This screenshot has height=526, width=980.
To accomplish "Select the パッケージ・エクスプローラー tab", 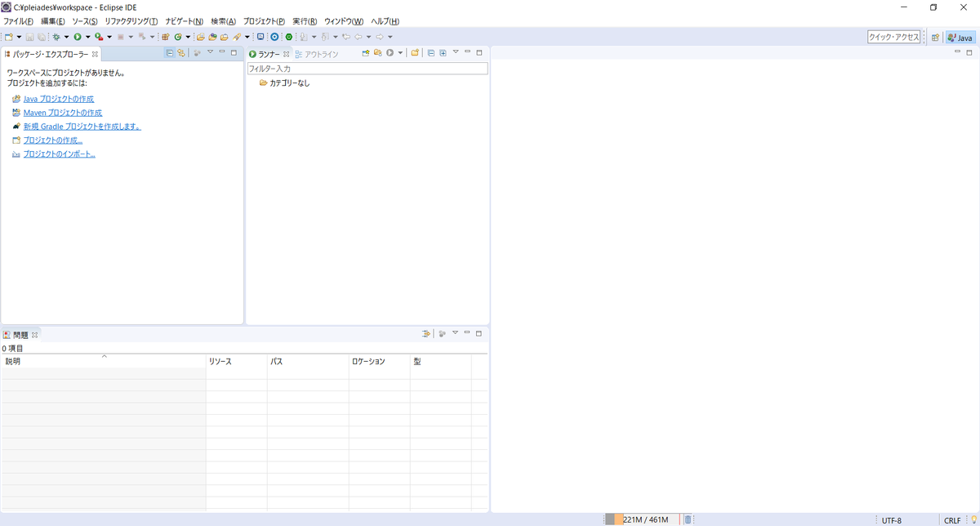I will click(x=51, y=54).
